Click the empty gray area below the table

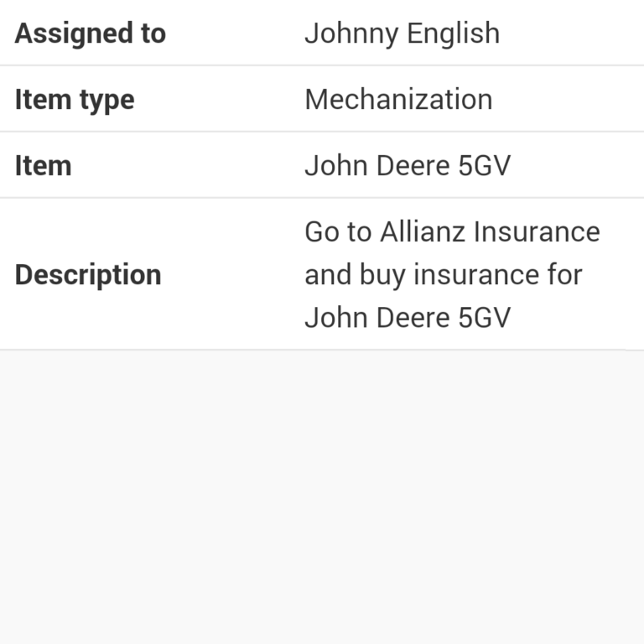(322, 497)
